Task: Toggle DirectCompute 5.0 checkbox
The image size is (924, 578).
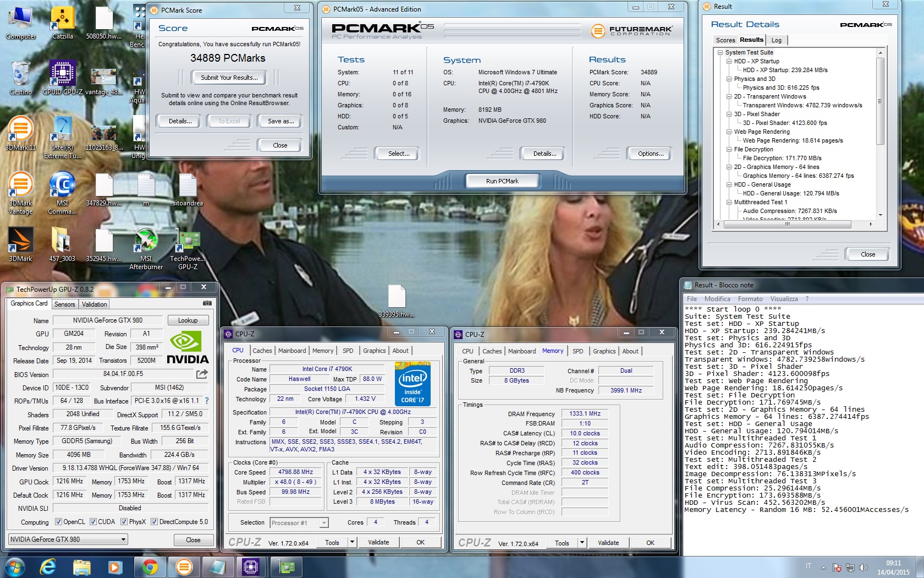Action: [x=155, y=522]
